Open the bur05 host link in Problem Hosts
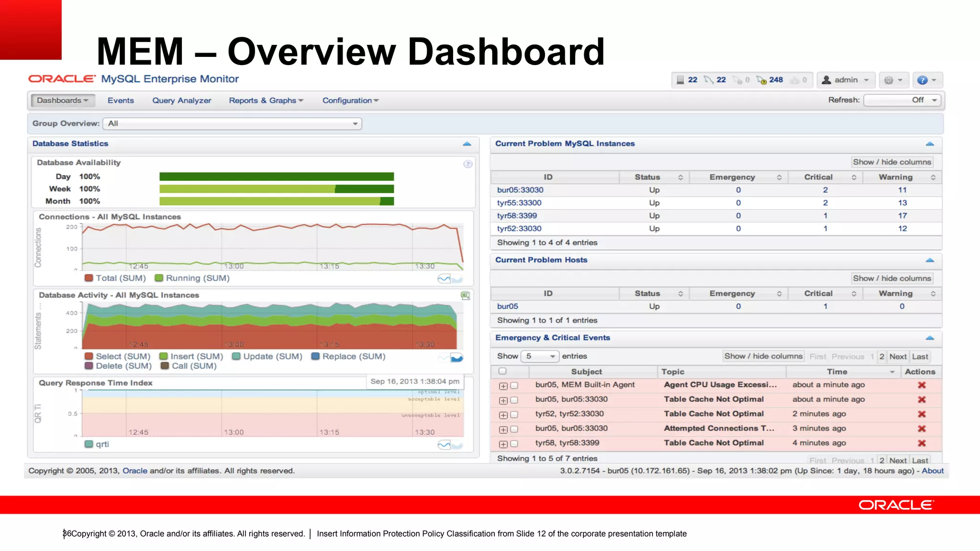 click(x=507, y=306)
